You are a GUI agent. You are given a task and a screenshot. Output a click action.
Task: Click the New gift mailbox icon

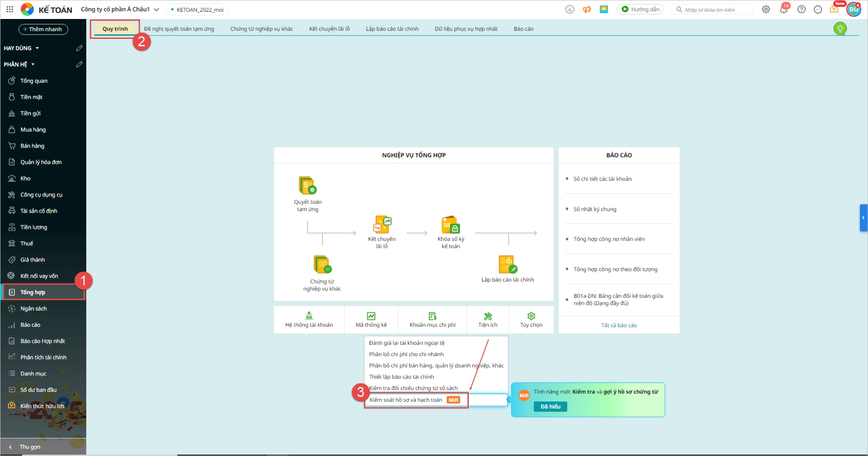(834, 9)
